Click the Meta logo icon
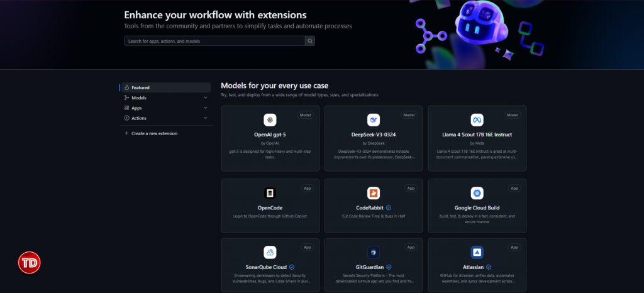This screenshot has width=644, height=293. [x=477, y=120]
